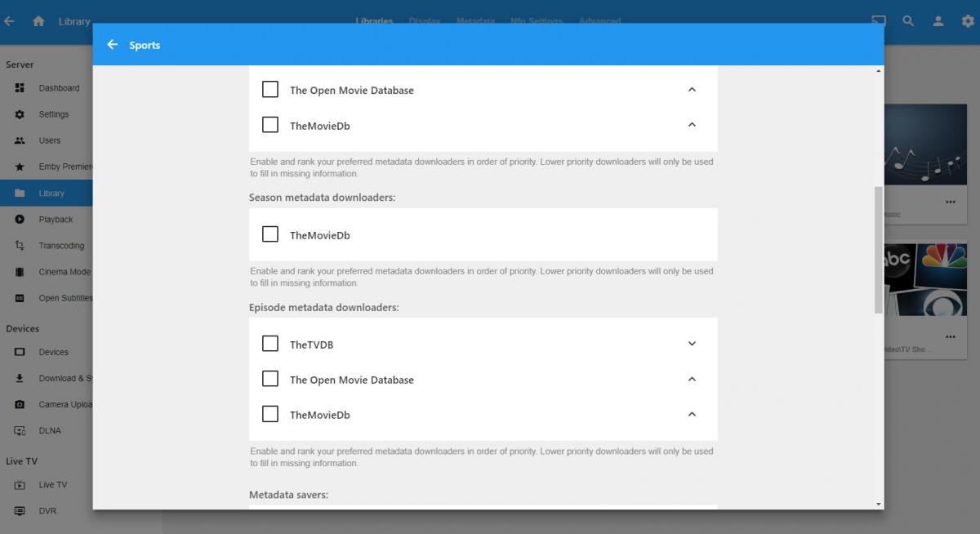
Task: Open the user profile icon
Action: coord(939,21)
